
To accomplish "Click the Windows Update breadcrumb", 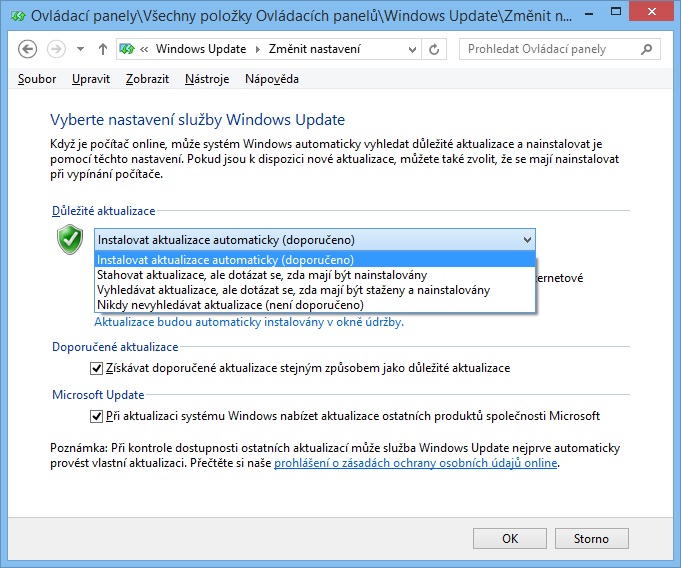I will point(201,49).
